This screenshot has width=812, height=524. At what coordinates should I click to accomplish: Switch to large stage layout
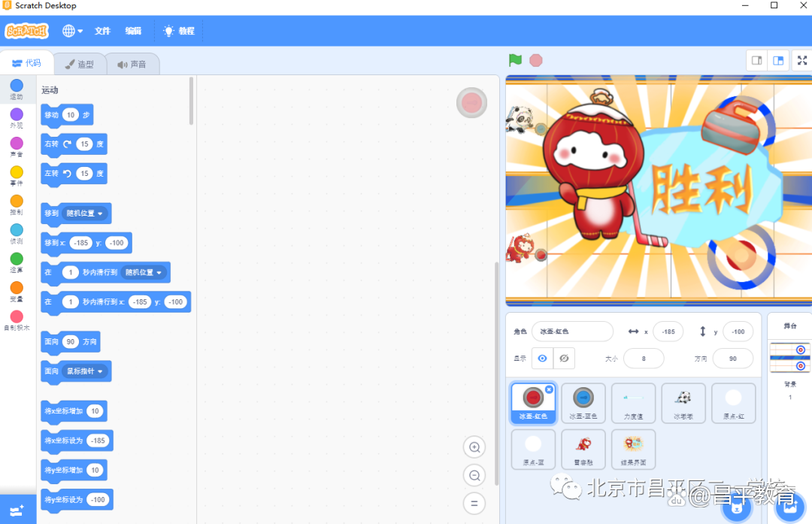[x=778, y=61]
